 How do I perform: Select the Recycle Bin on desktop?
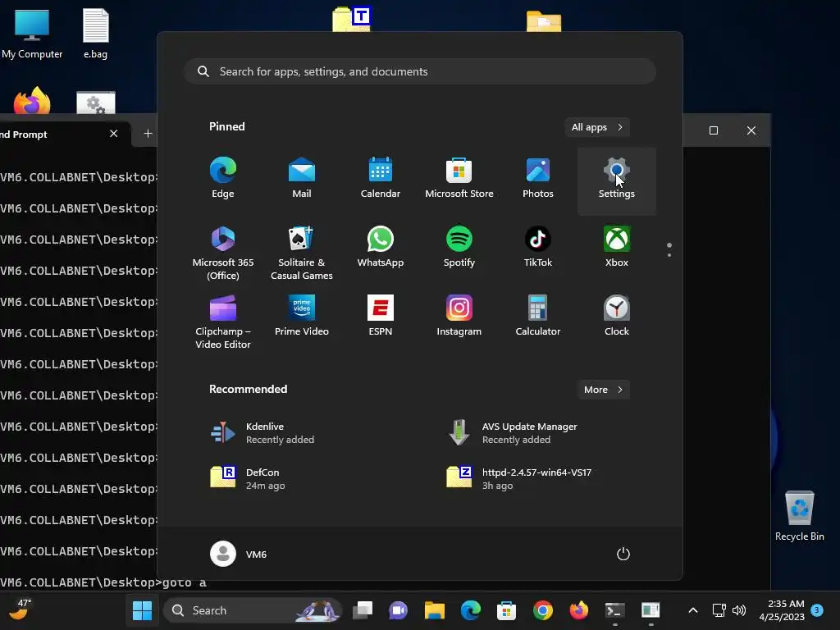pyautogui.click(x=799, y=516)
